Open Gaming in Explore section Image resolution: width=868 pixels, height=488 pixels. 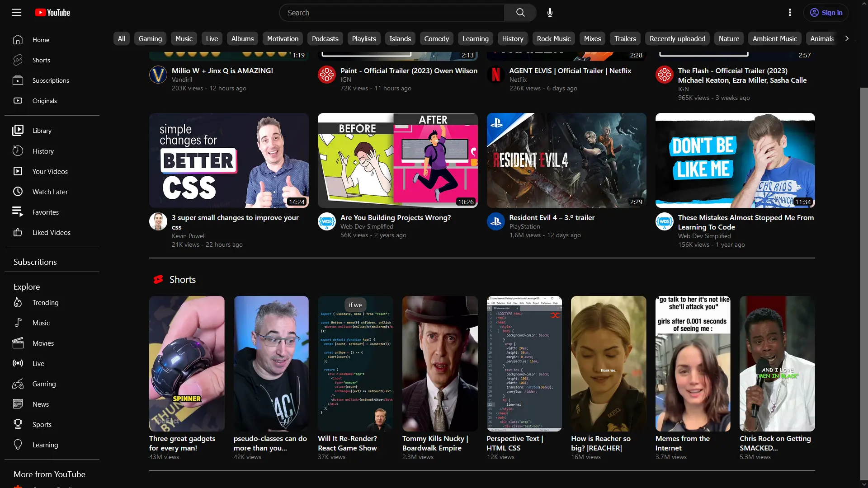(52, 384)
